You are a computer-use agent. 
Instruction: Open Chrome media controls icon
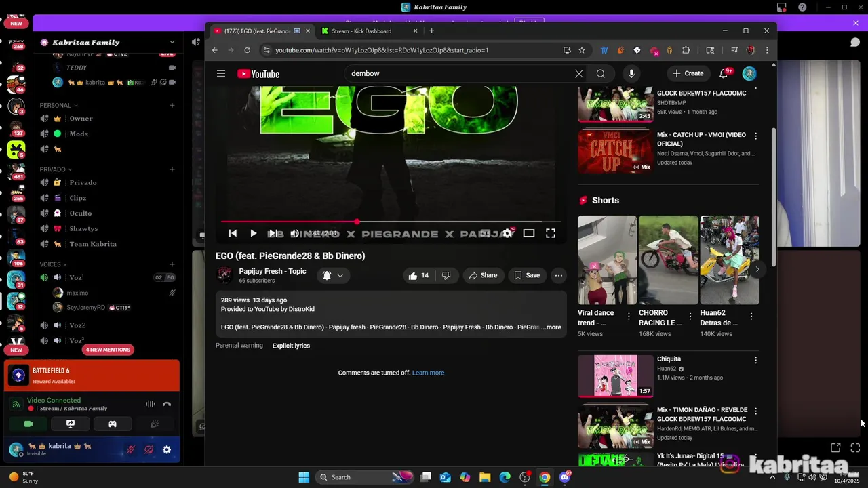tap(734, 50)
